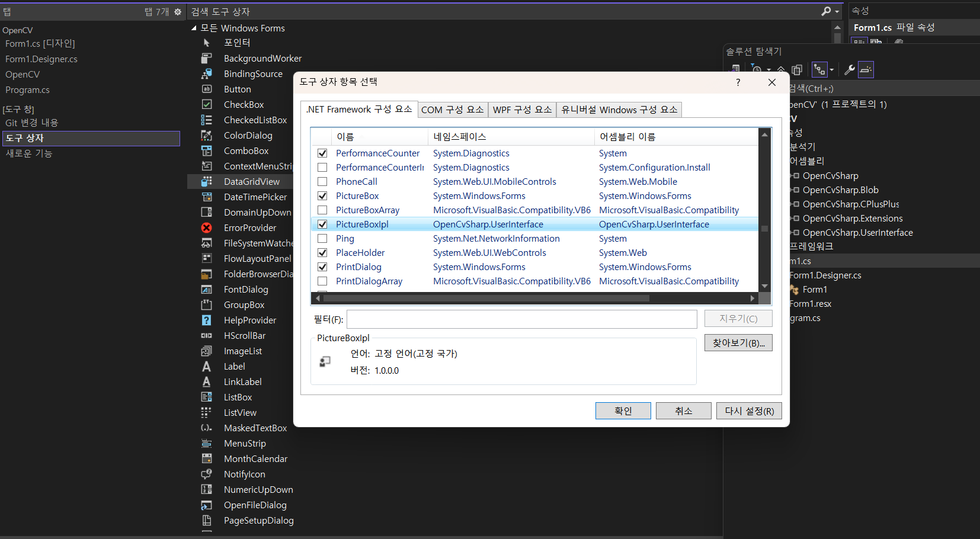Check the Ping checkbox

pyautogui.click(x=322, y=239)
